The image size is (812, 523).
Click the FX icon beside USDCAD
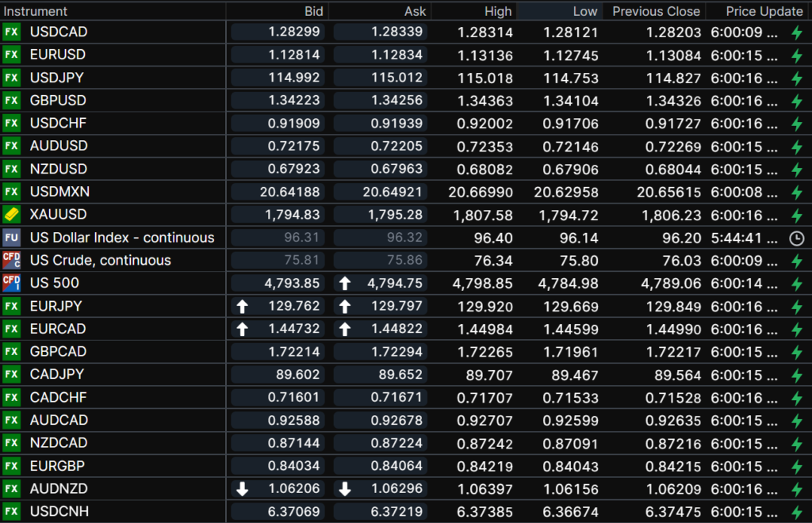coord(11,32)
